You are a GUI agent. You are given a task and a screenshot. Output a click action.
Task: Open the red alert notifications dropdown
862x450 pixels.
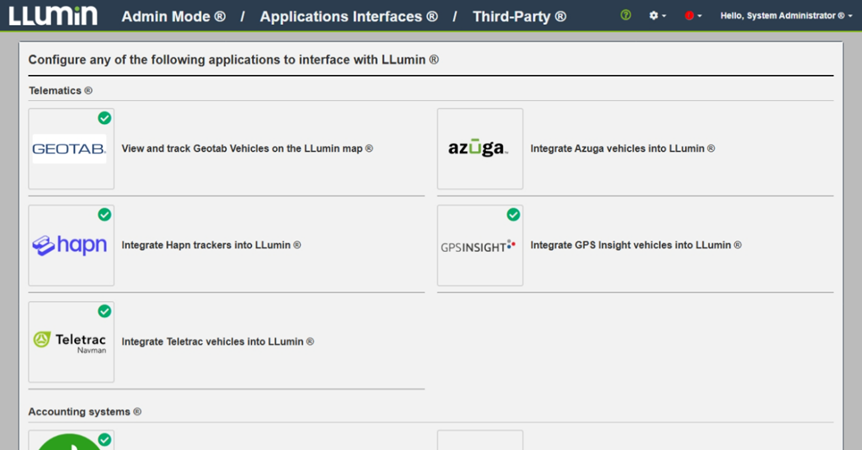click(693, 16)
